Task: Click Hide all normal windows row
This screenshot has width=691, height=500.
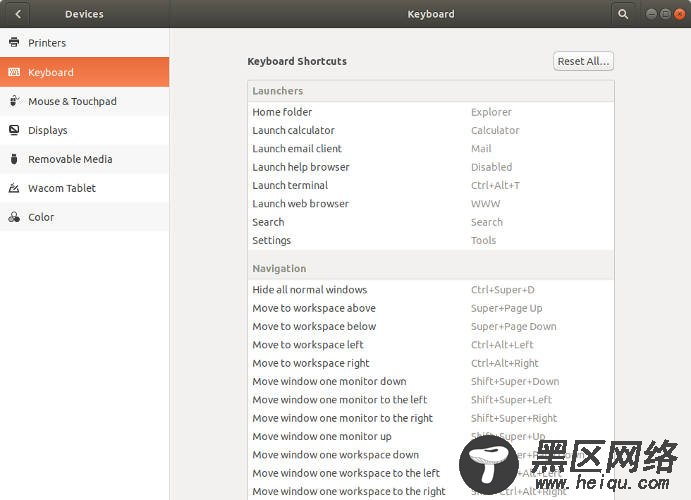Action: (431, 290)
